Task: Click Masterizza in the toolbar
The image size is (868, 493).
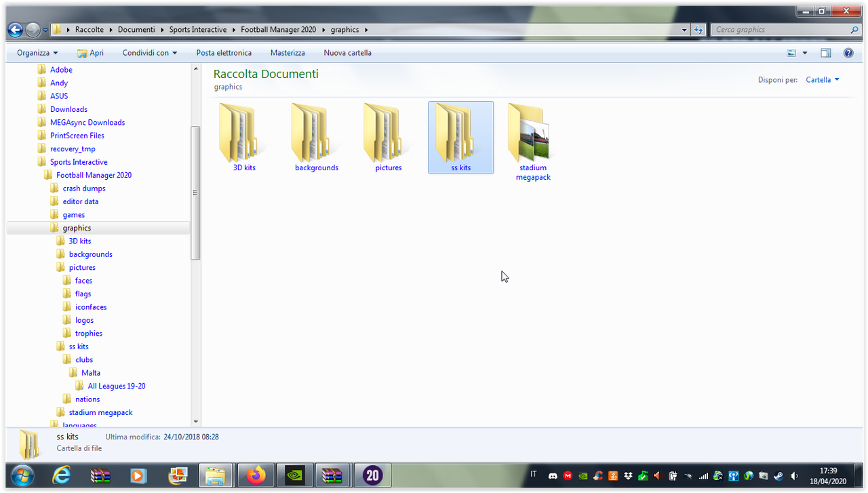Action: (288, 53)
